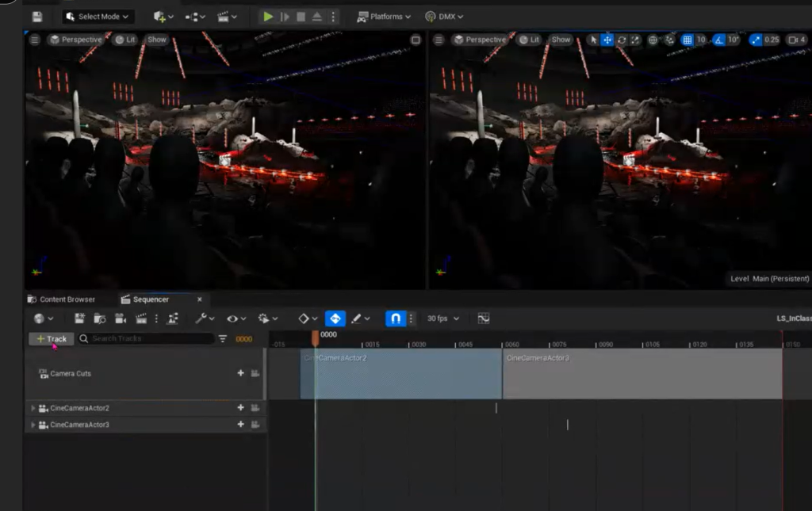Toggle auto-key button in Sequencer
The image size is (812, 511).
tap(335, 318)
